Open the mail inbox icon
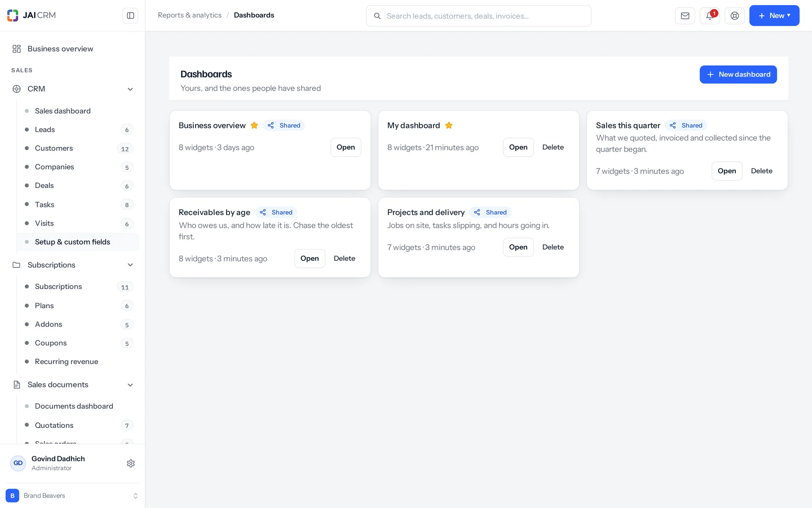Viewport: 812px width, 508px height. tap(685, 16)
